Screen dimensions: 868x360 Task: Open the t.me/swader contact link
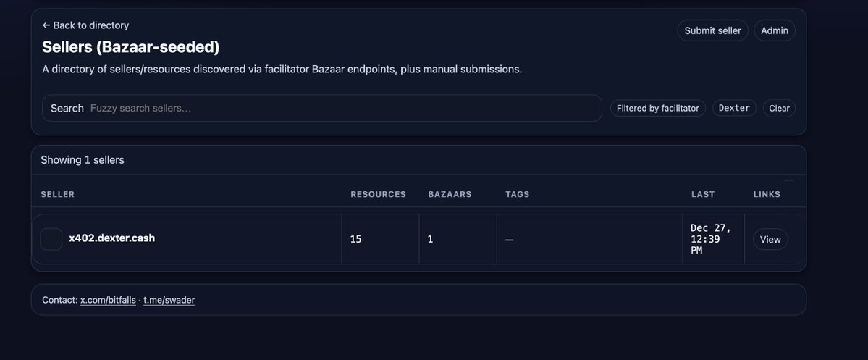tap(169, 300)
